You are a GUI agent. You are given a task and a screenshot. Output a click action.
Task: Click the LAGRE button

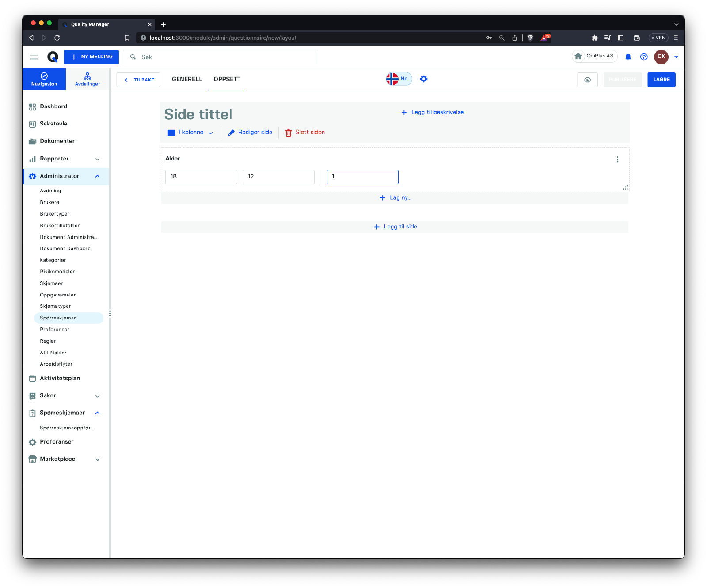(x=661, y=80)
